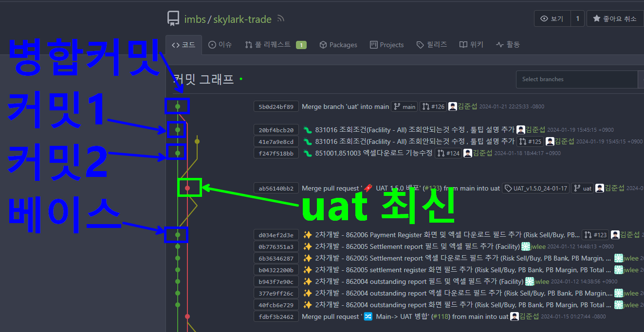The height and width of the screenshot is (332, 644).
Task: Open the UAT_v1.5.0_24-01-17 tag label
Action: pyautogui.click(x=535, y=188)
